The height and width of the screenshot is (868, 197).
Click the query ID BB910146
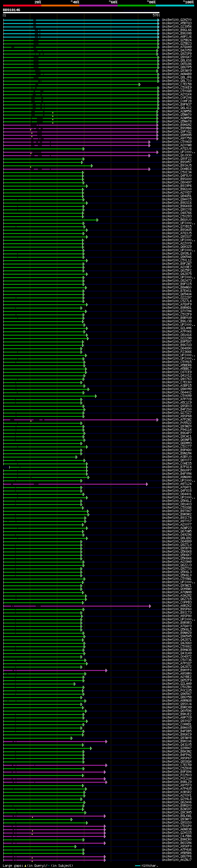point(11,10)
